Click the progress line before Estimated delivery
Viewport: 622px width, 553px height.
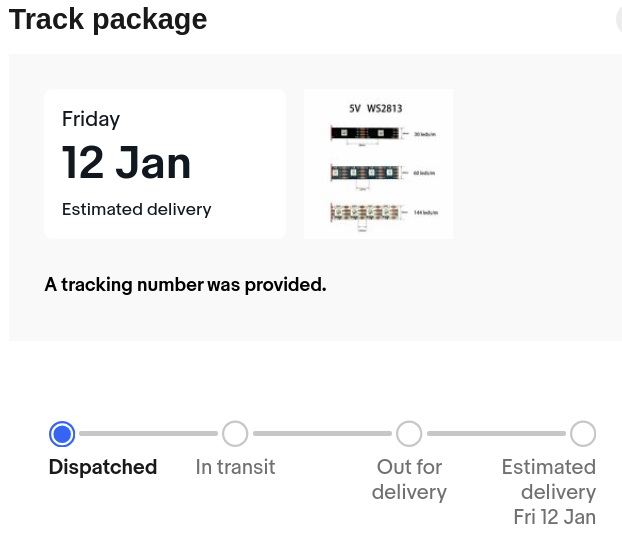pos(496,434)
